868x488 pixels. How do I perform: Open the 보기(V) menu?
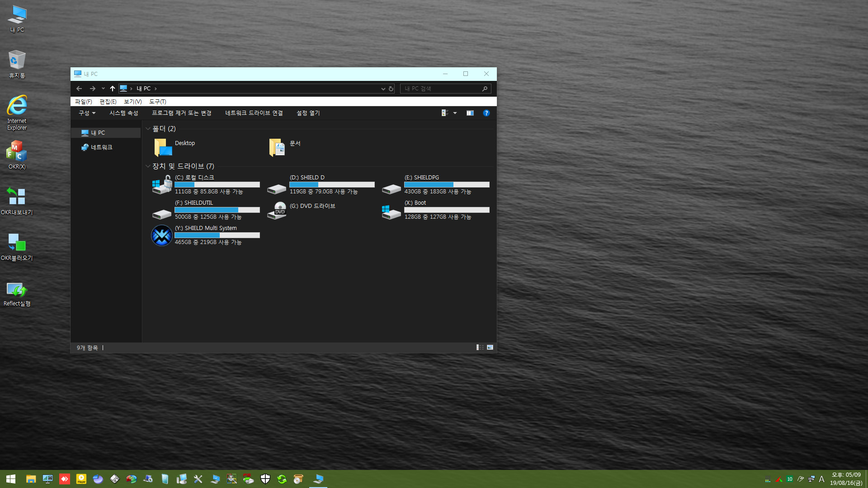pyautogui.click(x=133, y=102)
